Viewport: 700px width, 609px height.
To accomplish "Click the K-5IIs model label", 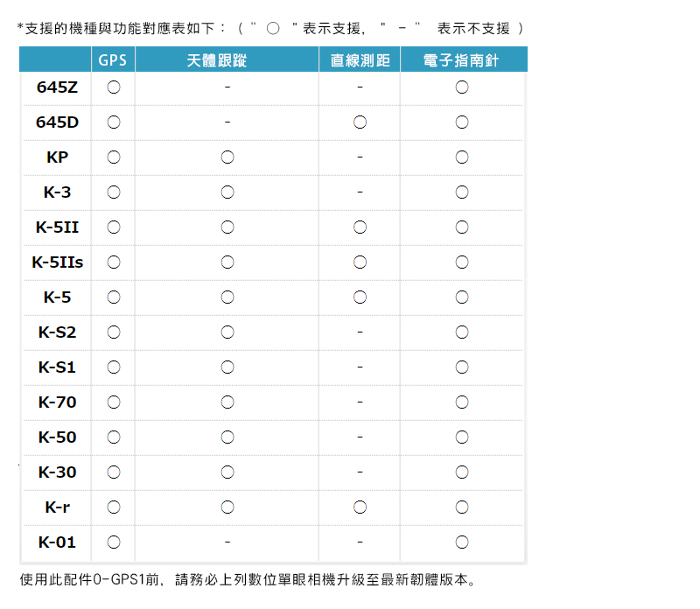I will (x=57, y=262).
